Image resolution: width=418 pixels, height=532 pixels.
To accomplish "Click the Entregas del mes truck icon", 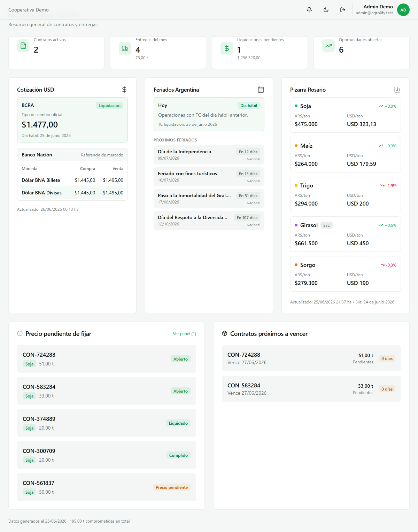I will tap(125, 48).
